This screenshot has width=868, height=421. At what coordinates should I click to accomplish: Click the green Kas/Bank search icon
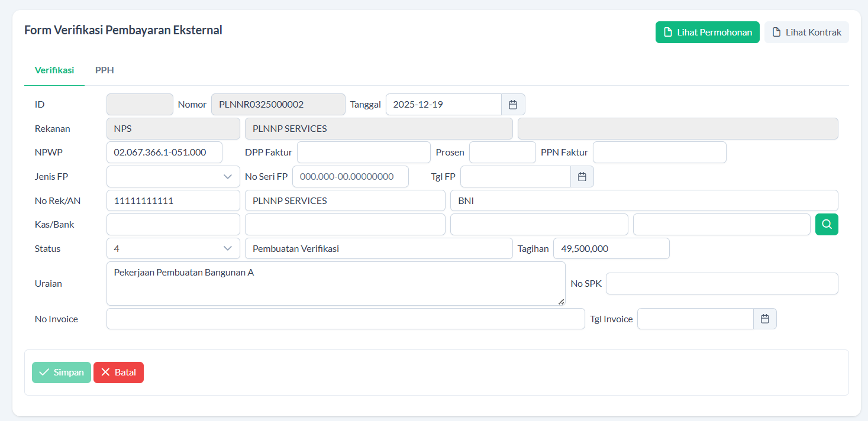(827, 225)
